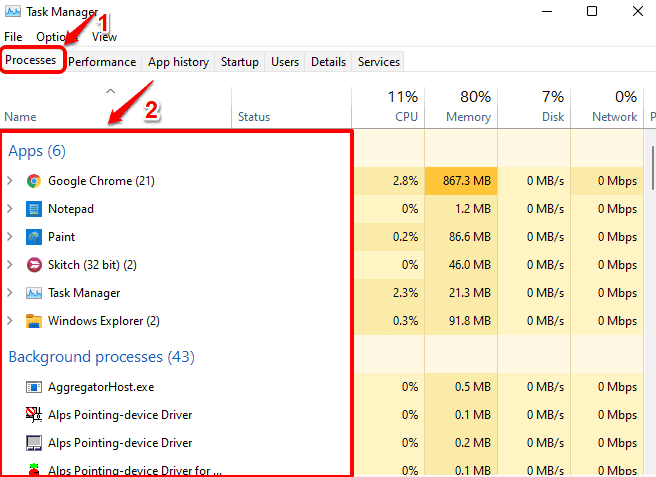The image size is (656, 477).
Task: Click the AggregatorHost.exe process icon
Action: click(x=34, y=387)
